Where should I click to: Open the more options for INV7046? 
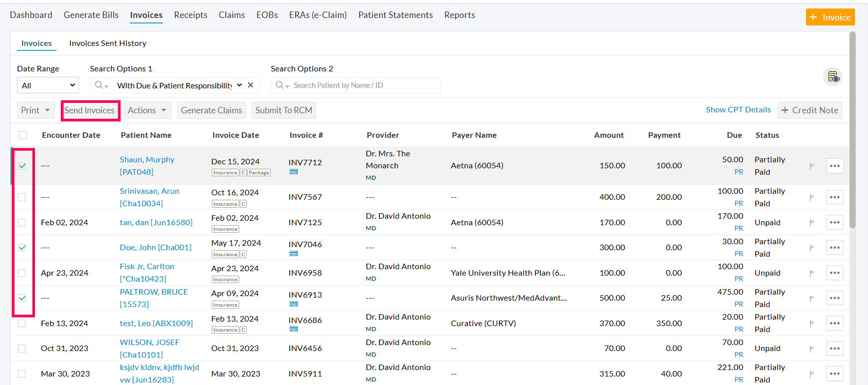[835, 248]
